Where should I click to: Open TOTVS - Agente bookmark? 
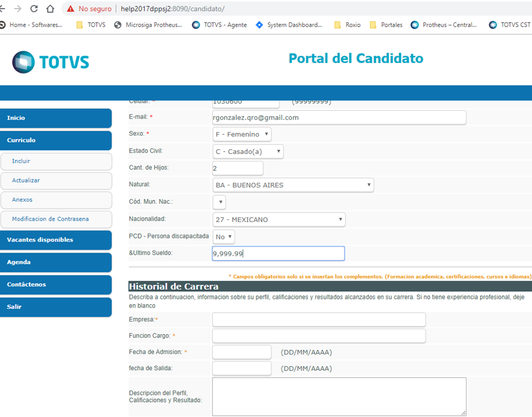pyautogui.click(x=219, y=25)
